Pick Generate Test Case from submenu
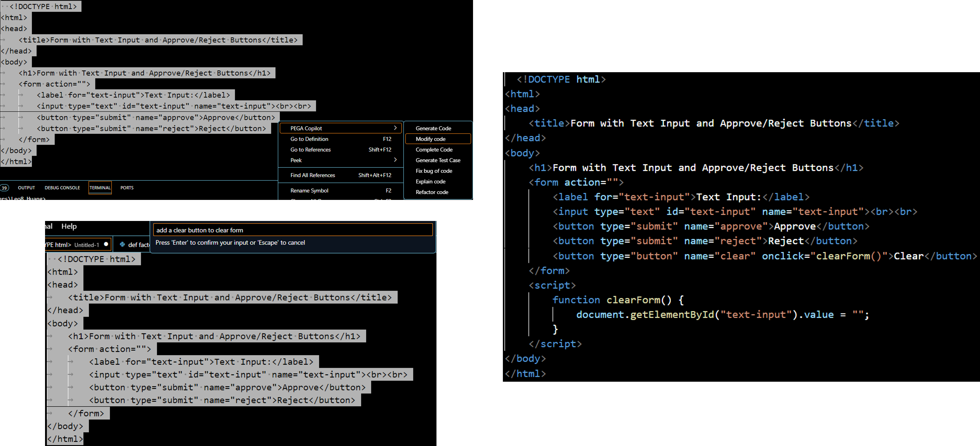Image resolution: width=980 pixels, height=446 pixels. 438,160
